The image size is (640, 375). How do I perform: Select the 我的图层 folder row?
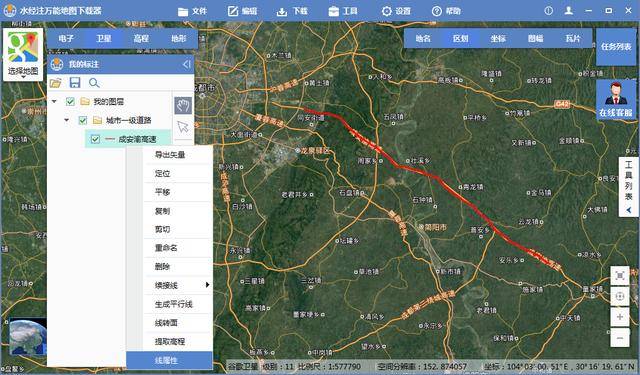point(109,101)
